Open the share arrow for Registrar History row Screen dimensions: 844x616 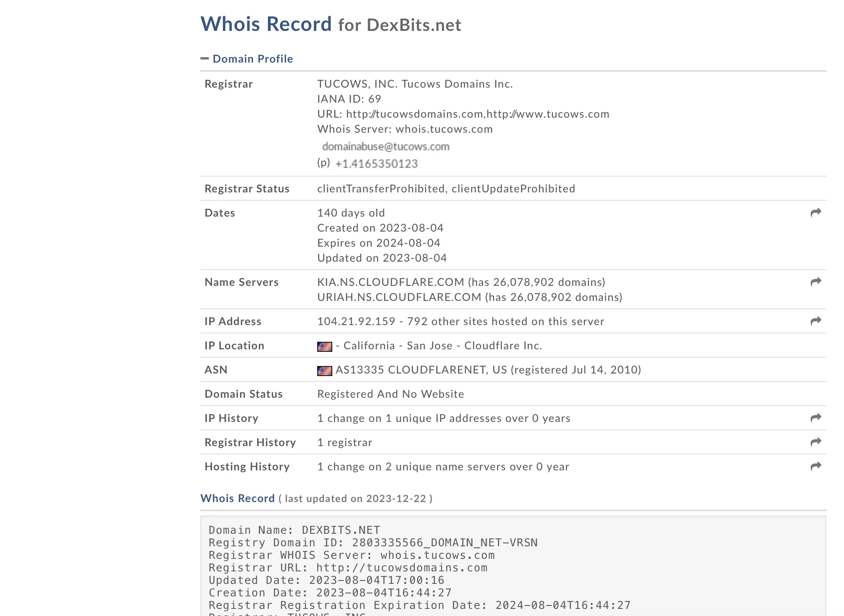coord(816,442)
